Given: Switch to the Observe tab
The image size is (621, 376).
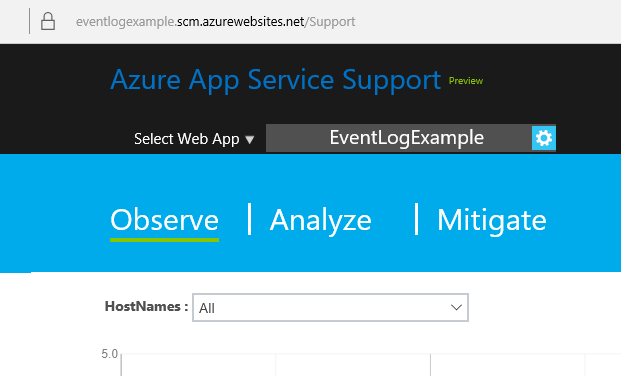Looking at the screenshot, I should (164, 220).
